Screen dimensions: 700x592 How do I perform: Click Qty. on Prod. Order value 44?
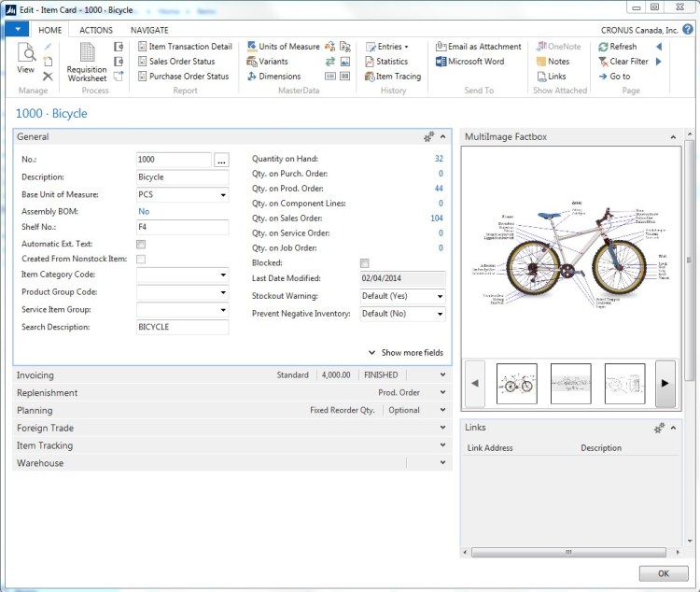point(439,189)
